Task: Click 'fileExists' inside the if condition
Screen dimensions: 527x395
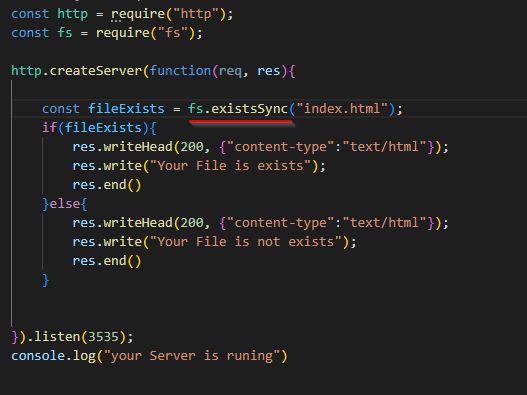Action: click(x=103, y=128)
